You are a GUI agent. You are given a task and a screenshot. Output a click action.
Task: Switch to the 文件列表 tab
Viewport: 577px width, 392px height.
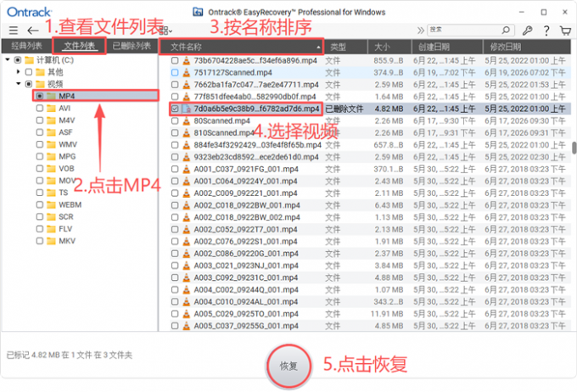[80, 46]
